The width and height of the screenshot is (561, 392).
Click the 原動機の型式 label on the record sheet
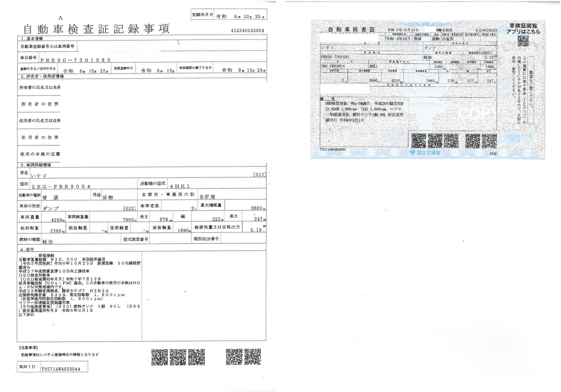pyautogui.click(x=153, y=183)
